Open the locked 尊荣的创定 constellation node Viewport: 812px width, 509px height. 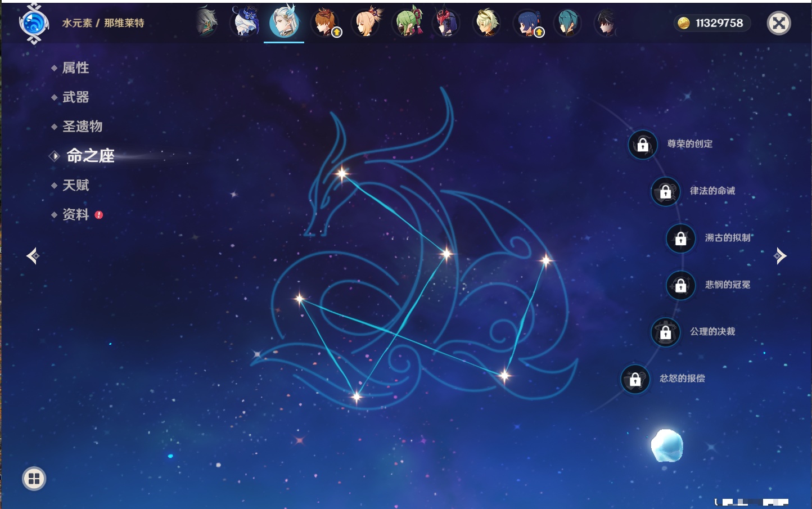pyautogui.click(x=643, y=145)
